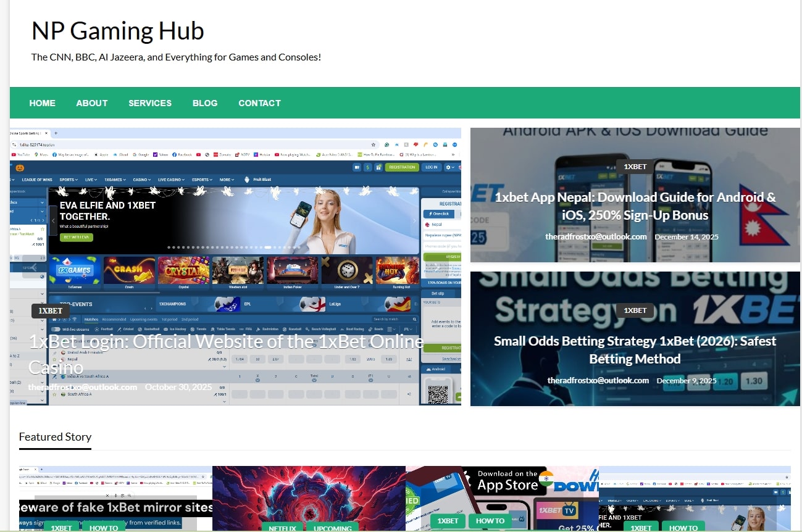Open the BLOG menu item
This screenshot has height=532, width=802.
point(205,103)
